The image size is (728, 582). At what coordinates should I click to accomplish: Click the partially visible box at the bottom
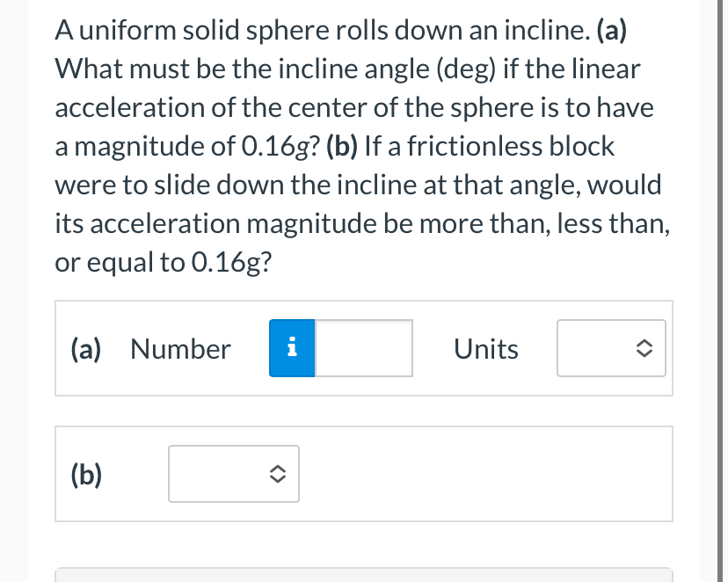(x=363, y=576)
